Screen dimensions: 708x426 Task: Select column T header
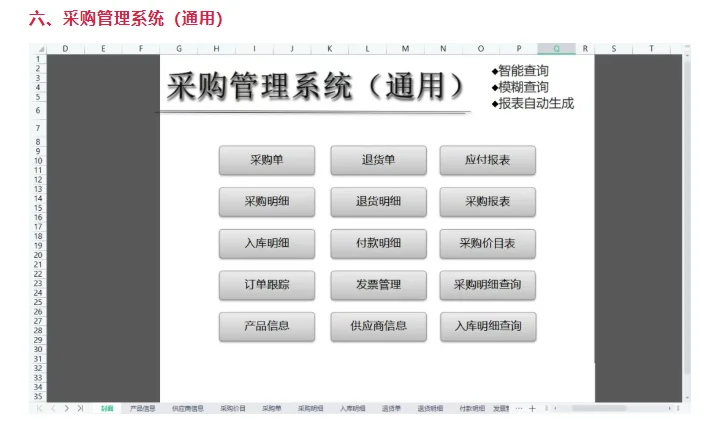(x=651, y=49)
